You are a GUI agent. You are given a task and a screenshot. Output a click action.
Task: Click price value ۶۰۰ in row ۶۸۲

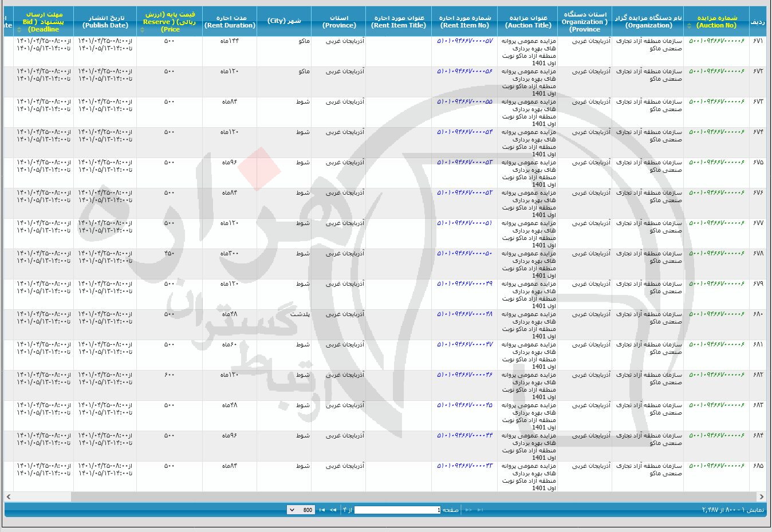170,375
